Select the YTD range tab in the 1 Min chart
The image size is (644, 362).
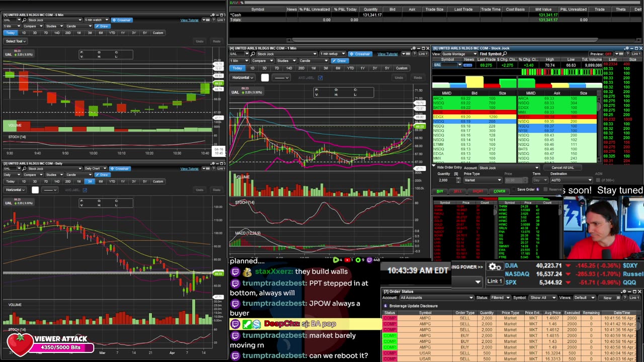[x=350, y=68]
